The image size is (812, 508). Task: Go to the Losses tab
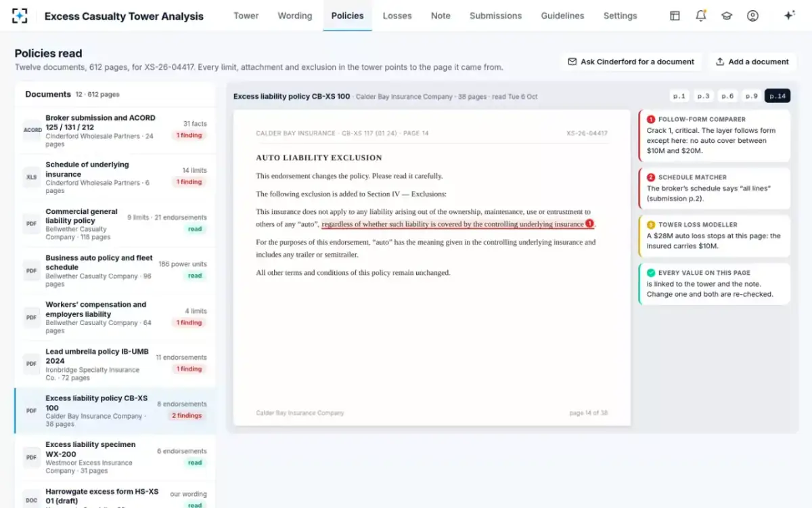tap(397, 16)
